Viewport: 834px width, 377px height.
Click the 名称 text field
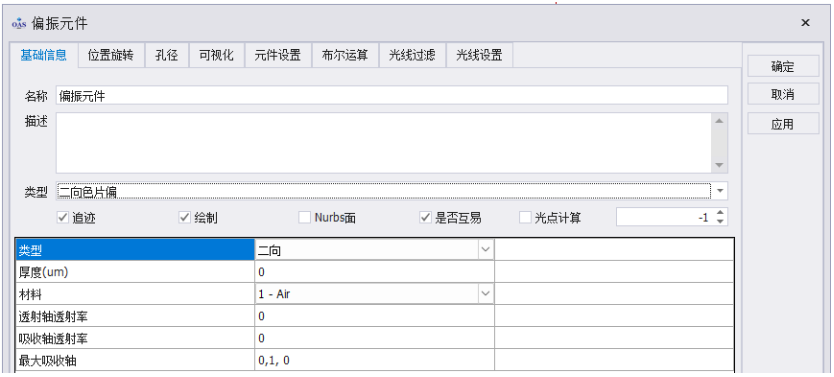pos(392,96)
